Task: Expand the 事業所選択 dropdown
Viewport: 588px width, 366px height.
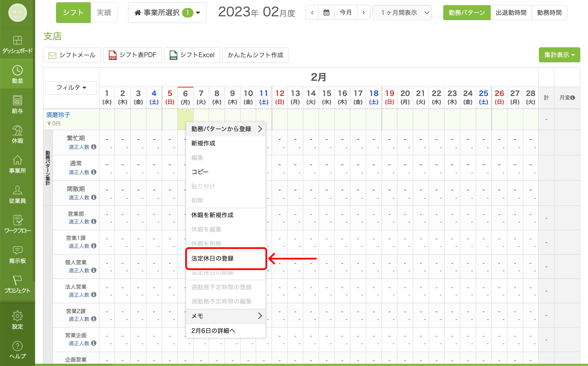Action: [167, 13]
